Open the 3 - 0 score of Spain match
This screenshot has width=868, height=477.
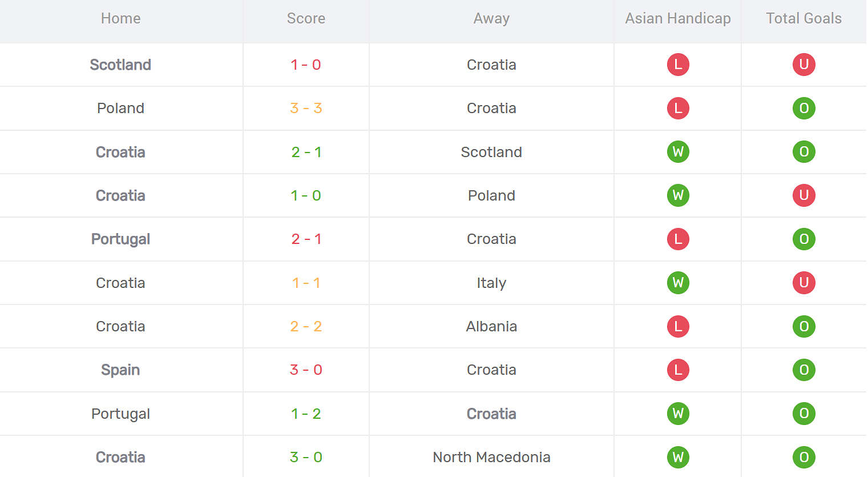pyautogui.click(x=306, y=370)
